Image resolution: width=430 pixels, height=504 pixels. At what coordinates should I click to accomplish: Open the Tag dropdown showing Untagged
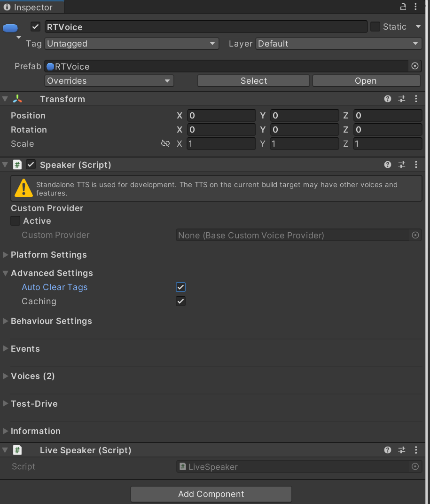[132, 43]
